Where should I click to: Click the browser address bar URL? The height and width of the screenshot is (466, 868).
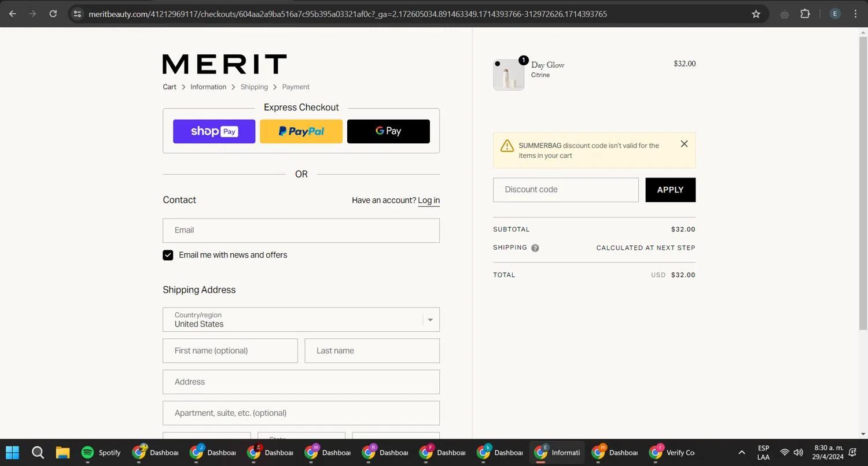point(347,14)
